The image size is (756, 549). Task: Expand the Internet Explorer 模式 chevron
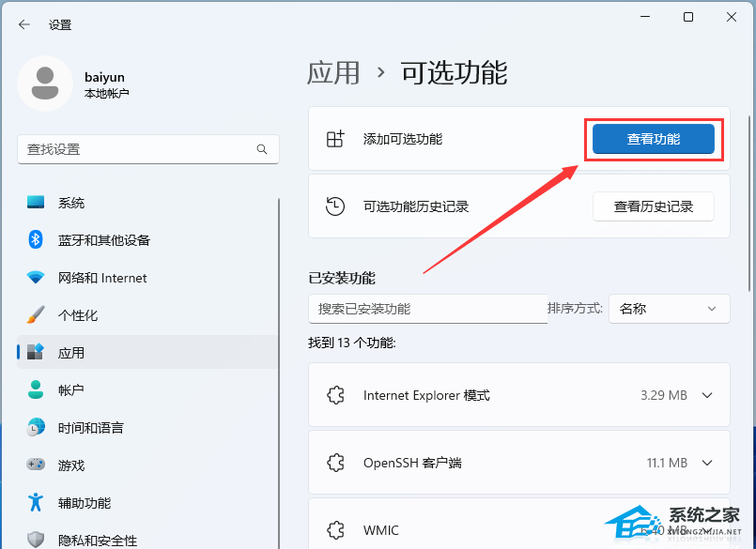pos(707,395)
